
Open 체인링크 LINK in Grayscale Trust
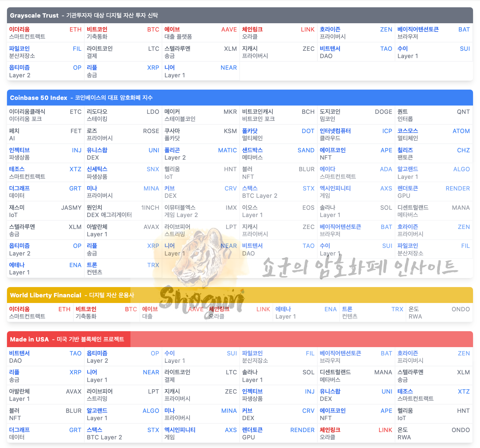[279, 33]
